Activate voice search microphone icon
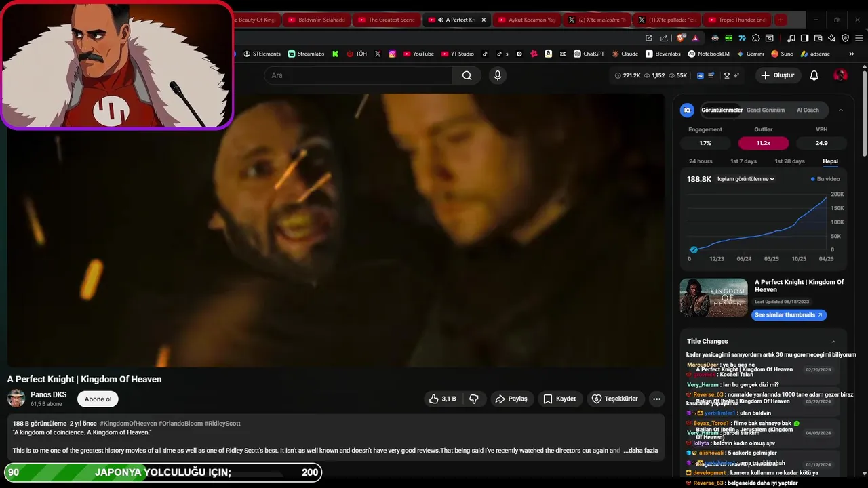The height and width of the screenshot is (488, 868). click(x=498, y=75)
